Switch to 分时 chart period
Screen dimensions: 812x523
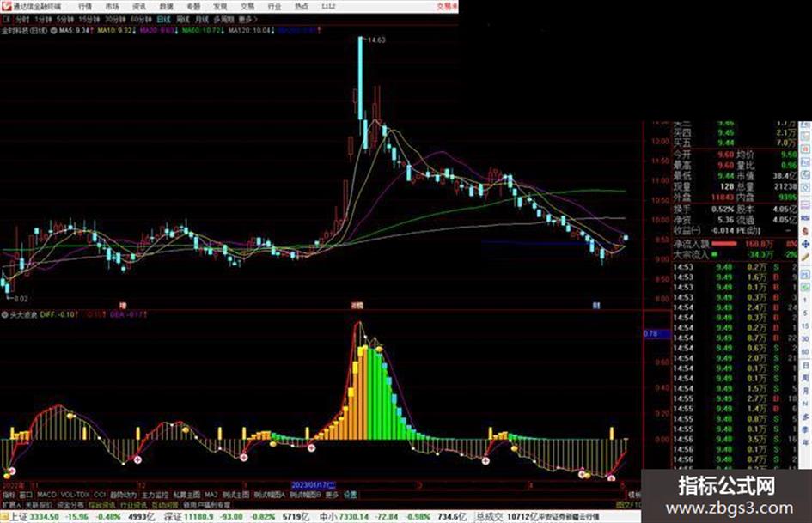click(x=21, y=19)
